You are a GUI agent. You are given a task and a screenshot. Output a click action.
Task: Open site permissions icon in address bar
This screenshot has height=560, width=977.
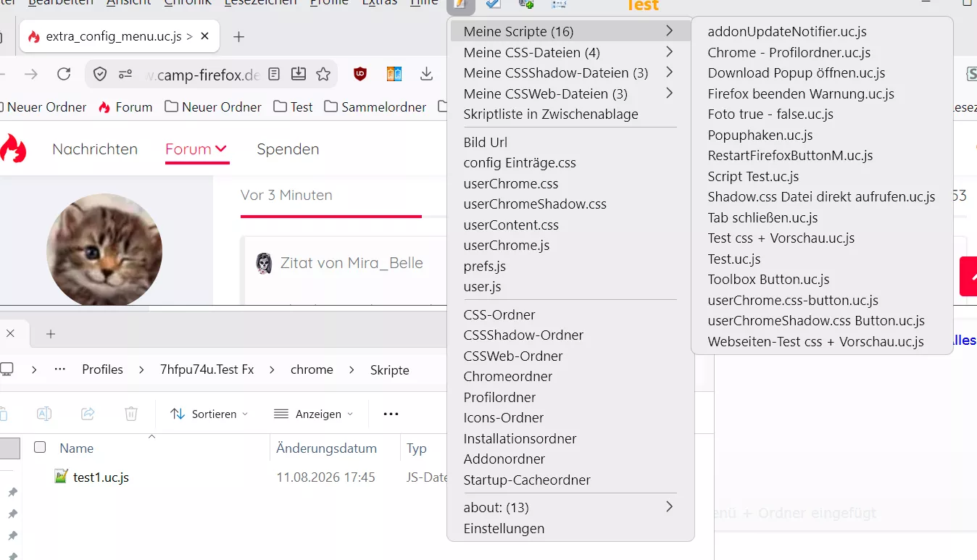(125, 74)
